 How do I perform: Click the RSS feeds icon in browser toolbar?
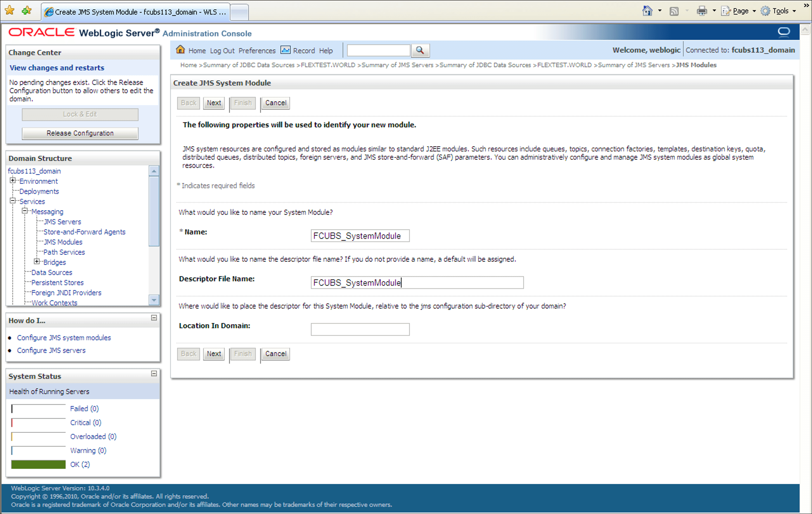tap(674, 11)
